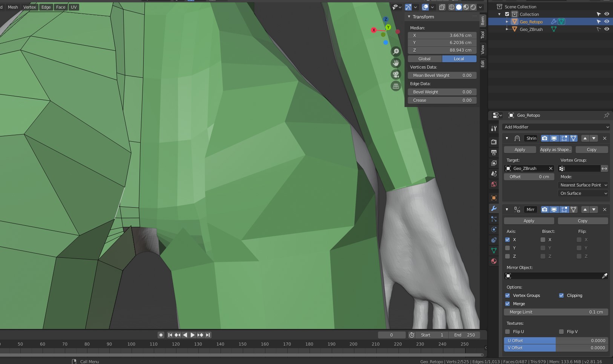Pin the Geo_Retopo properties panel
Image resolution: width=613 pixels, height=364 pixels.
tap(606, 115)
